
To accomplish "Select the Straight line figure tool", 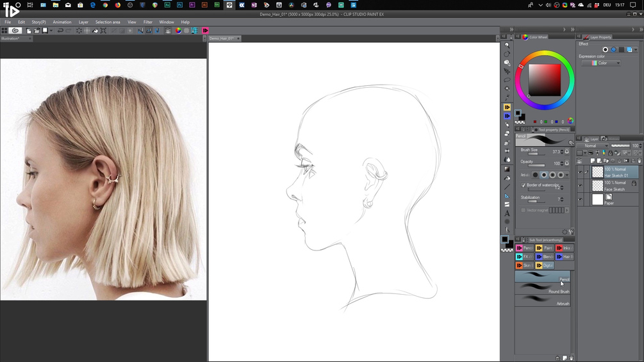I will pyautogui.click(x=508, y=186).
